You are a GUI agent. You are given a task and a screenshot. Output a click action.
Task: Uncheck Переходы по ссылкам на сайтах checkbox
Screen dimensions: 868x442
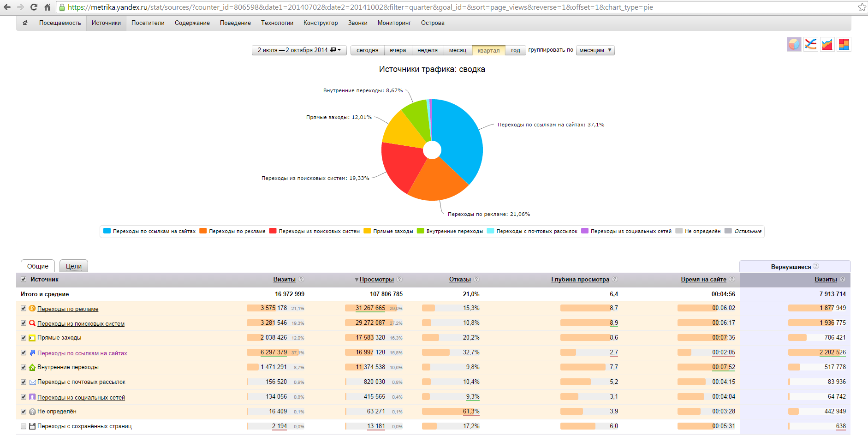[x=24, y=352]
